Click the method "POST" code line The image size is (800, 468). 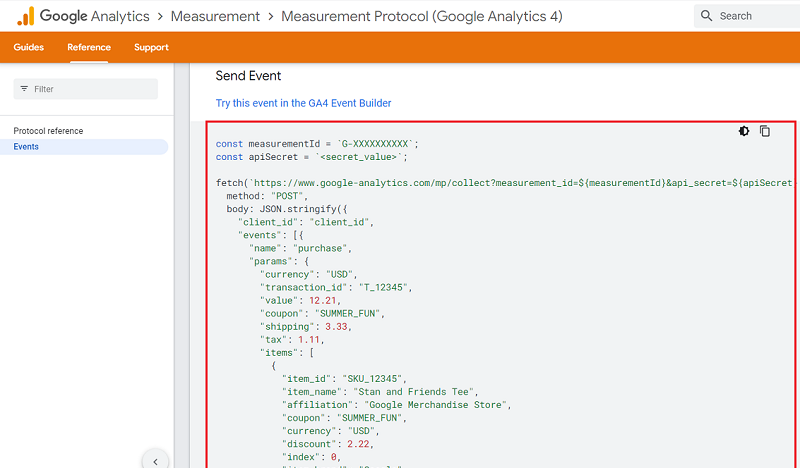[x=267, y=196]
